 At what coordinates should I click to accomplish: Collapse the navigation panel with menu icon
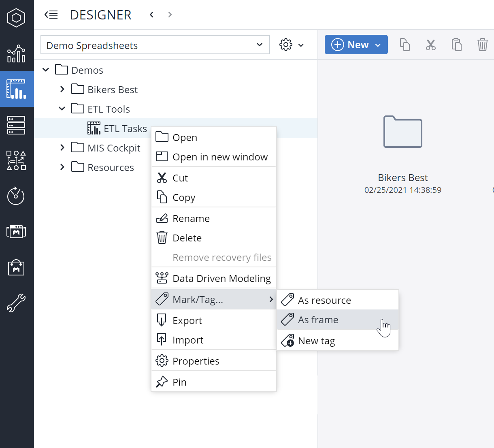click(51, 15)
